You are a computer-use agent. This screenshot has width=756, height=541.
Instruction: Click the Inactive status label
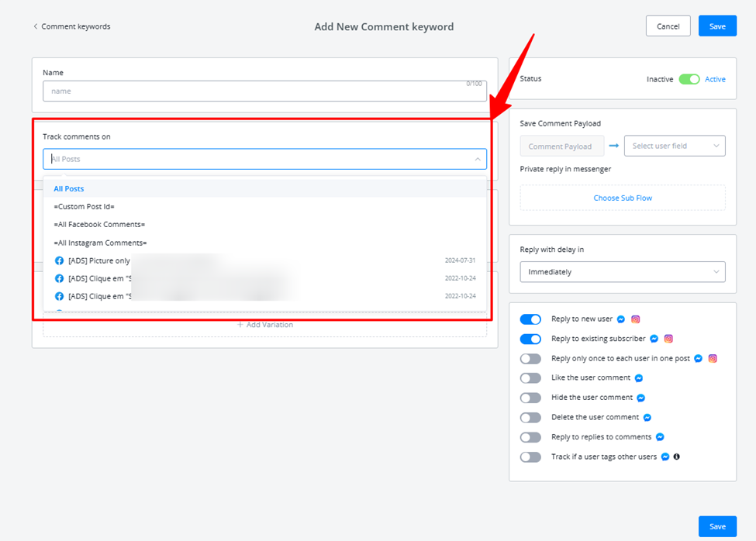pyautogui.click(x=660, y=79)
